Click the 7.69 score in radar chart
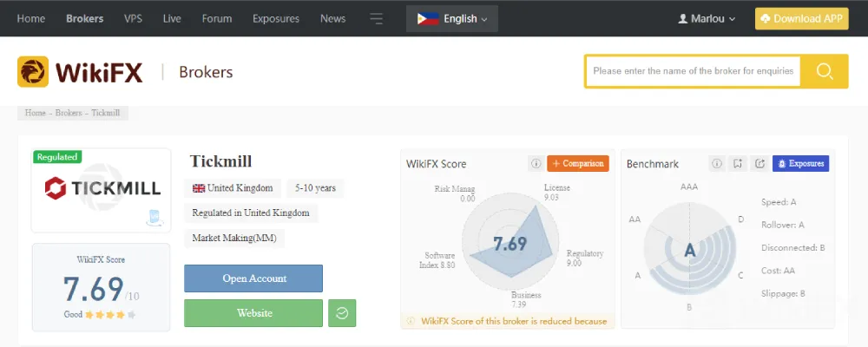 pyautogui.click(x=510, y=244)
